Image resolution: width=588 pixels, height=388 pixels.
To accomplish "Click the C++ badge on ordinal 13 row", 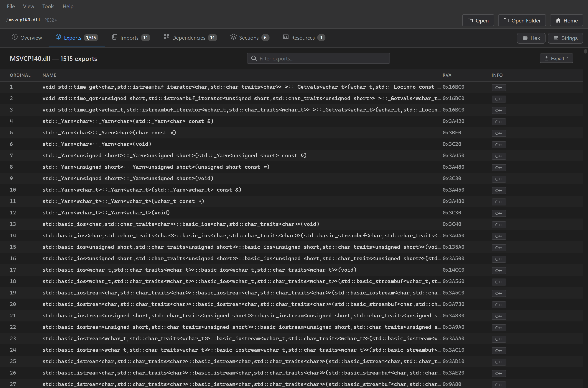I will click(499, 225).
